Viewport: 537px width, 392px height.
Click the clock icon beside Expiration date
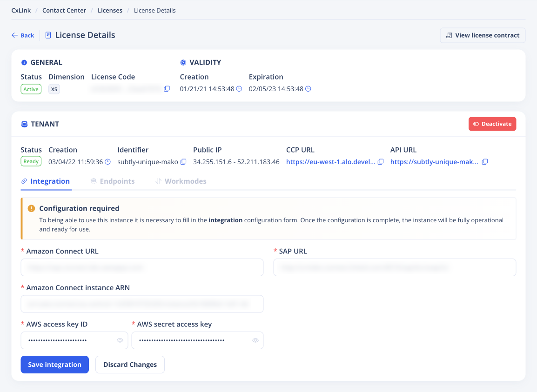(308, 89)
